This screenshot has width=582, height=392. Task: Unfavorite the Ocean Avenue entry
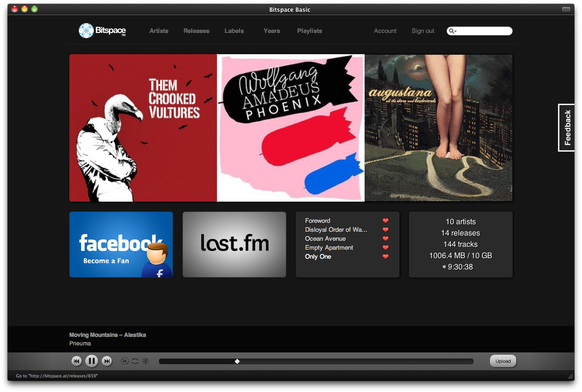coord(385,238)
